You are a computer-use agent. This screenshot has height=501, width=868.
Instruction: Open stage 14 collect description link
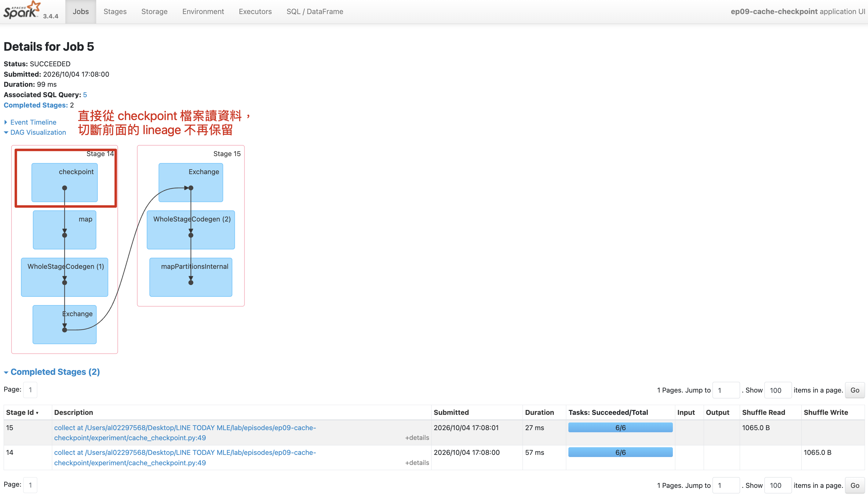click(x=185, y=458)
